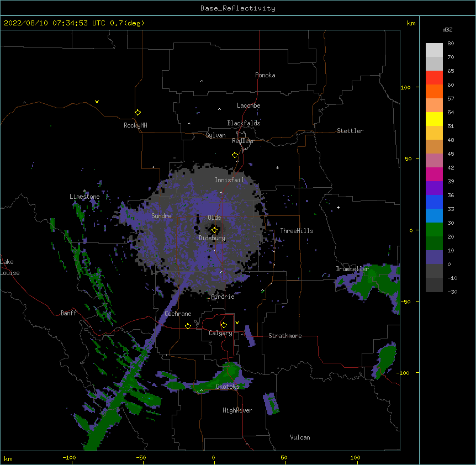
Task: Select the Cochrane city label
Action: (x=178, y=314)
